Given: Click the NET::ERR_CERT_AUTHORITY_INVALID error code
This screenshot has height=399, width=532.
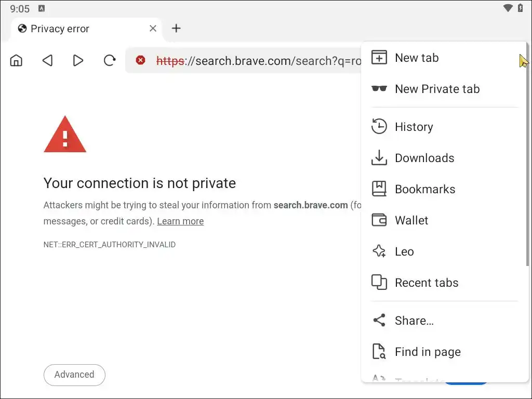Looking at the screenshot, I should [x=110, y=245].
